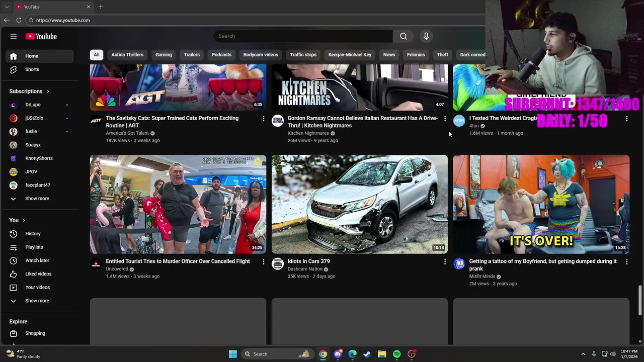Image resolution: width=644 pixels, height=362 pixels.
Task: Open the options menu for Gordon Ramsay video
Action: 445,119
